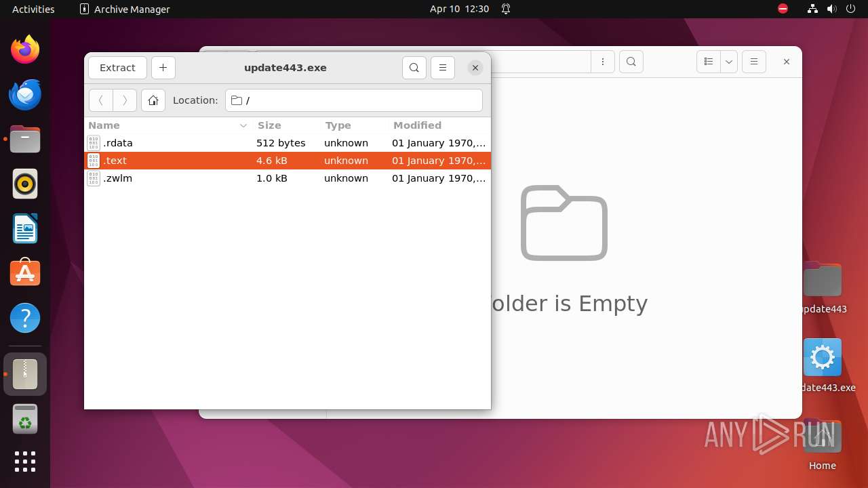
Task: Search in the Files window
Action: click(x=631, y=62)
